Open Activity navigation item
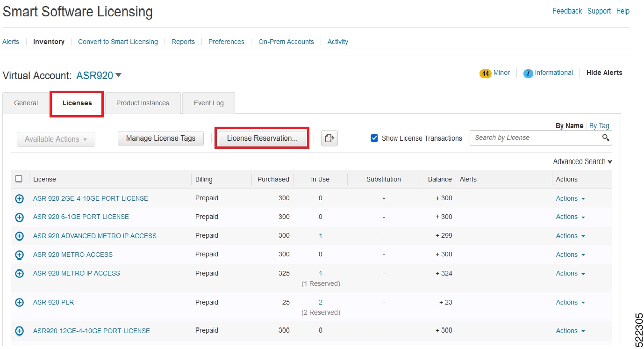The width and height of the screenshot is (644, 349). tap(338, 42)
